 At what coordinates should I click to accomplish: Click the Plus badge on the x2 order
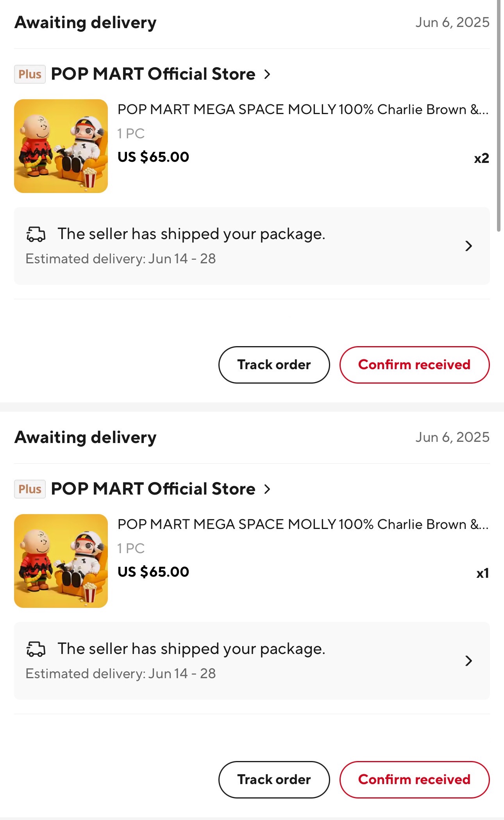coord(30,74)
